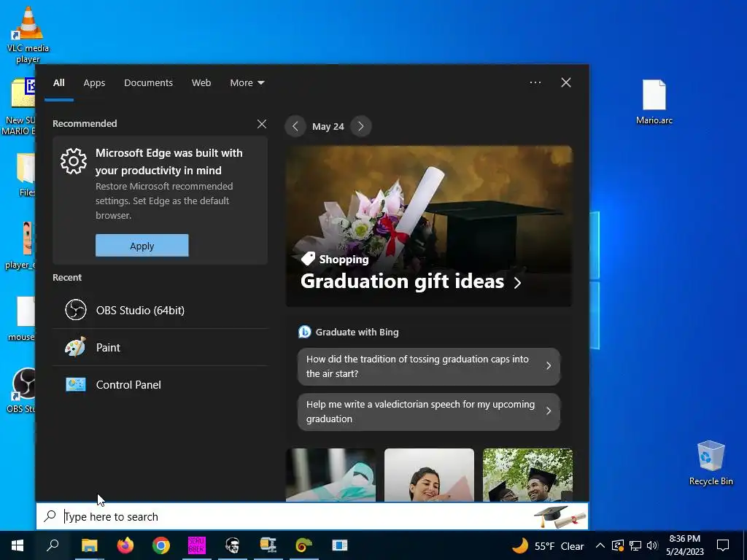The height and width of the screenshot is (560, 747).
Task: Open OBS Studio (64bit) from Recent
Action: tap(160, 310)
